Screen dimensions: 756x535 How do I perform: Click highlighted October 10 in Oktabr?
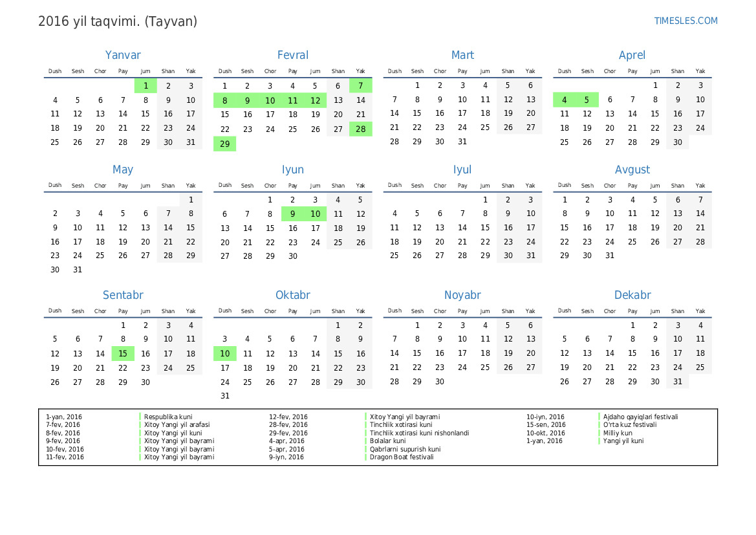(224, 354)
